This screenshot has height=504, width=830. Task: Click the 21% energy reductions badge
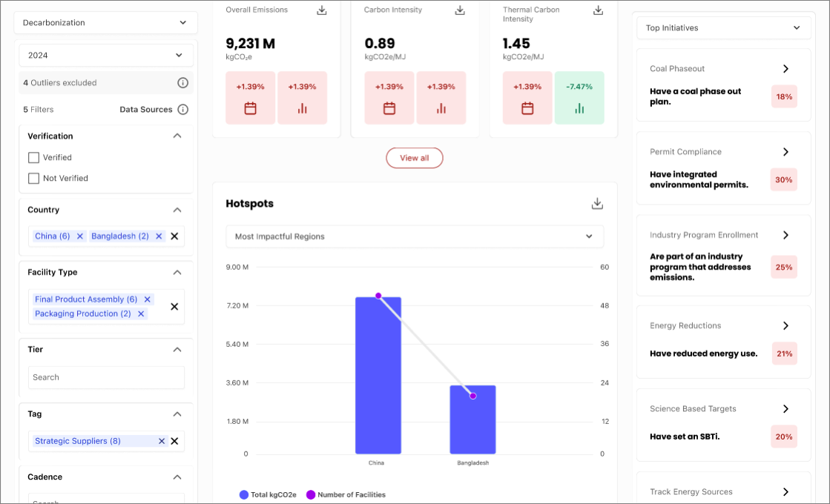tap(784, 354)
